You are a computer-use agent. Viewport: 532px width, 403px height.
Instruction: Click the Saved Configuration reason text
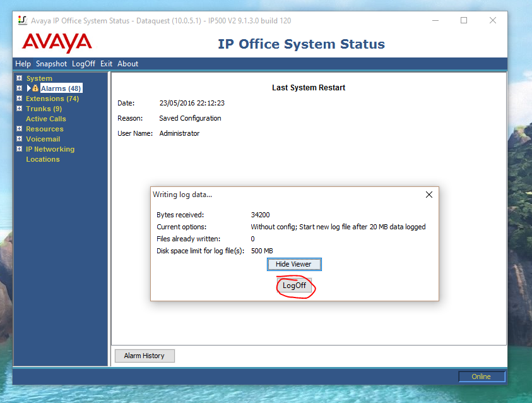click(x=190, y=118)
